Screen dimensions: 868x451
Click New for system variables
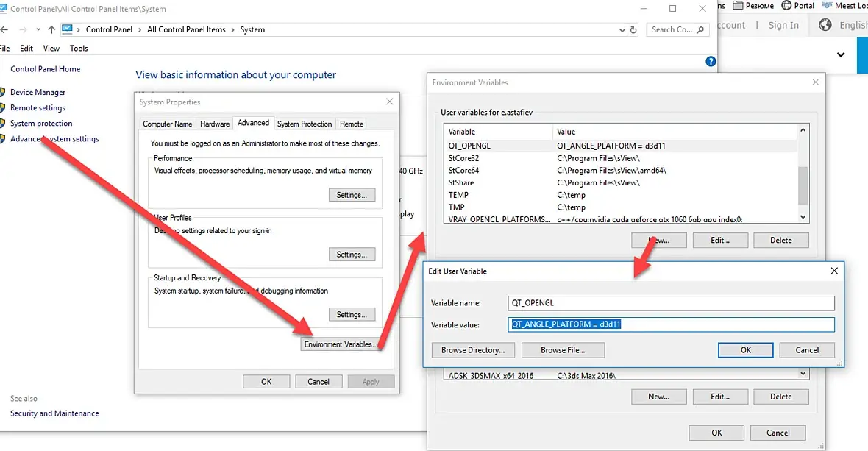659,397
